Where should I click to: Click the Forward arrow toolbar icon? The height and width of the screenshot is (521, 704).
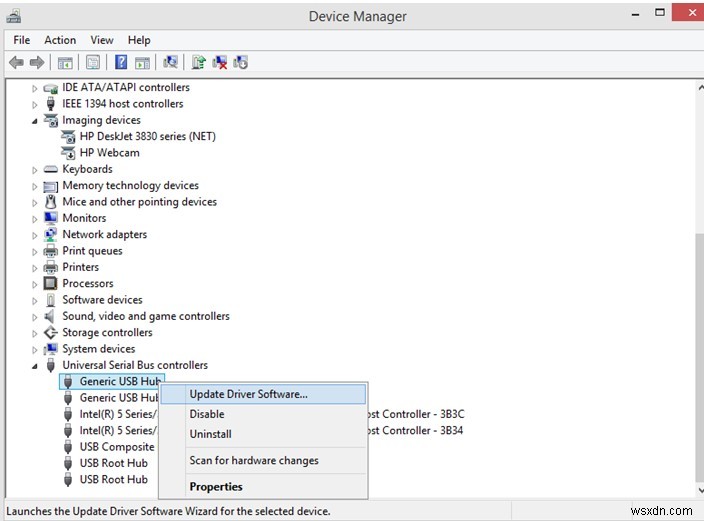click(37, 62)
